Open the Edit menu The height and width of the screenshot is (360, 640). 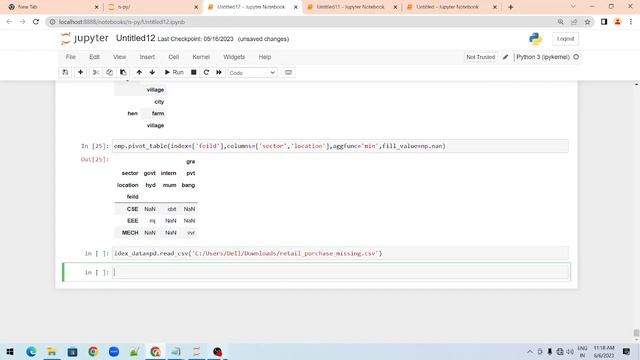[94, 57]
